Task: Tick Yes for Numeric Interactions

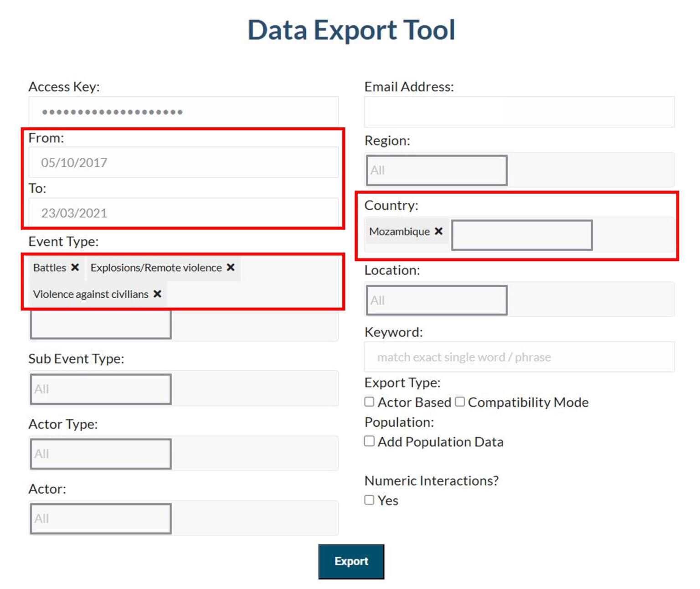Action: [x=369, y=500]
